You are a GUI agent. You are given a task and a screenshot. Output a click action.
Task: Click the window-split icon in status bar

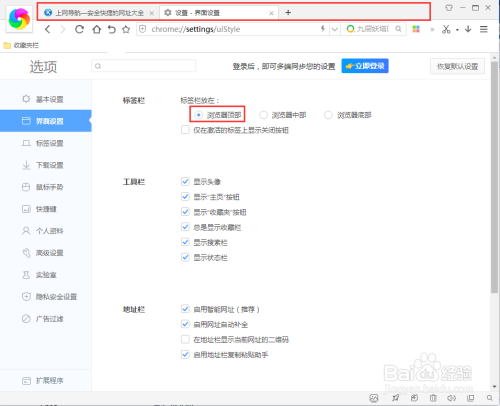coord(471,398)
